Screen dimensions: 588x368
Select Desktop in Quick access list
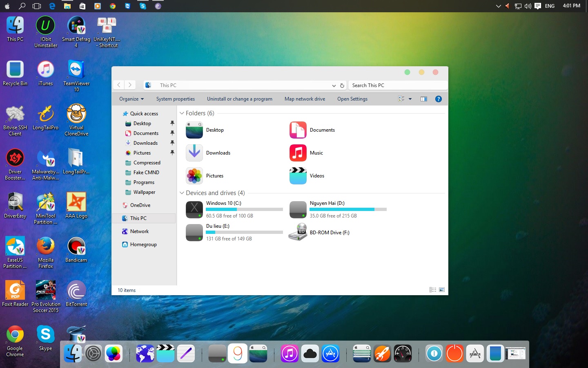point(138,123)
